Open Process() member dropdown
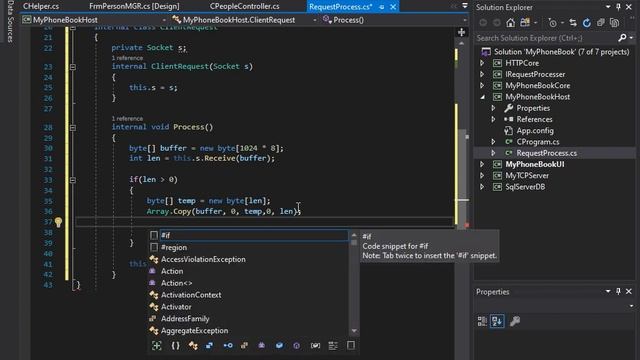Image resolution: width=640 pixels, height=360 pixels. pos(464,20)
